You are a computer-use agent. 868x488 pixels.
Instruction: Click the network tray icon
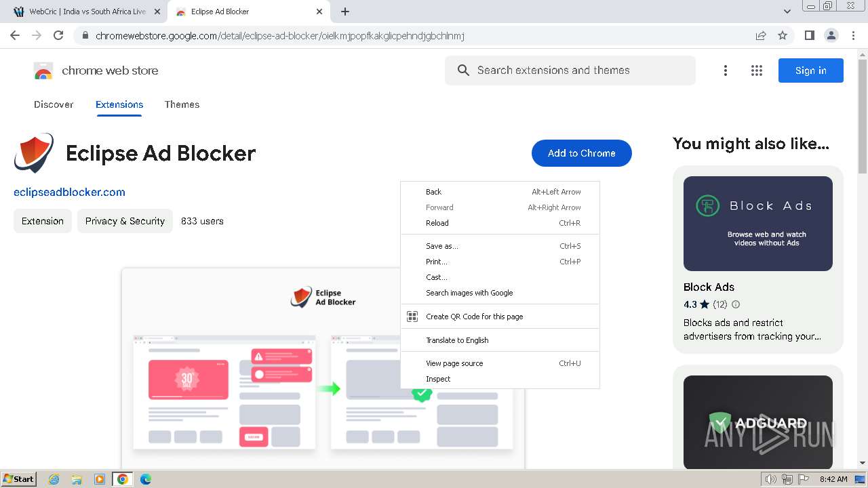pos(787,479)
